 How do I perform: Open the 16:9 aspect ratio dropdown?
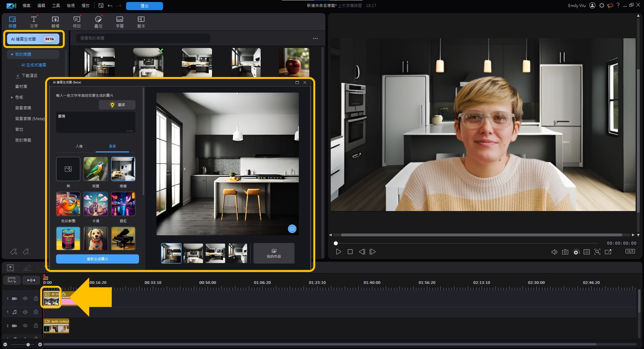point(630,251)
